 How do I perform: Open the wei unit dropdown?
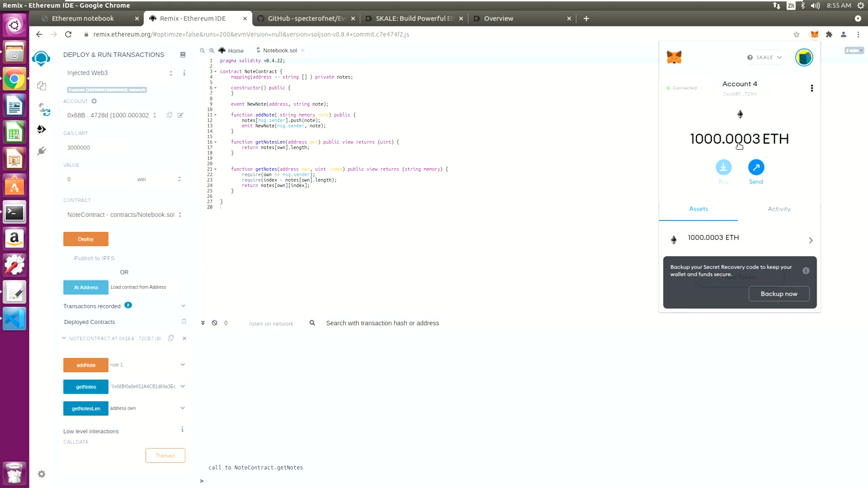(x=159, y=179)
